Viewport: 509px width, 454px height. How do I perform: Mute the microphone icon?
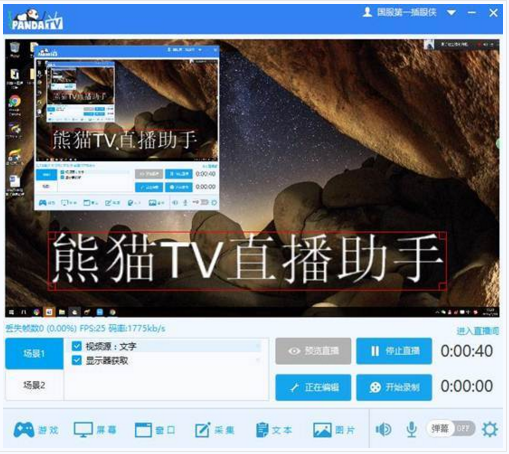(x=412, y=430)
